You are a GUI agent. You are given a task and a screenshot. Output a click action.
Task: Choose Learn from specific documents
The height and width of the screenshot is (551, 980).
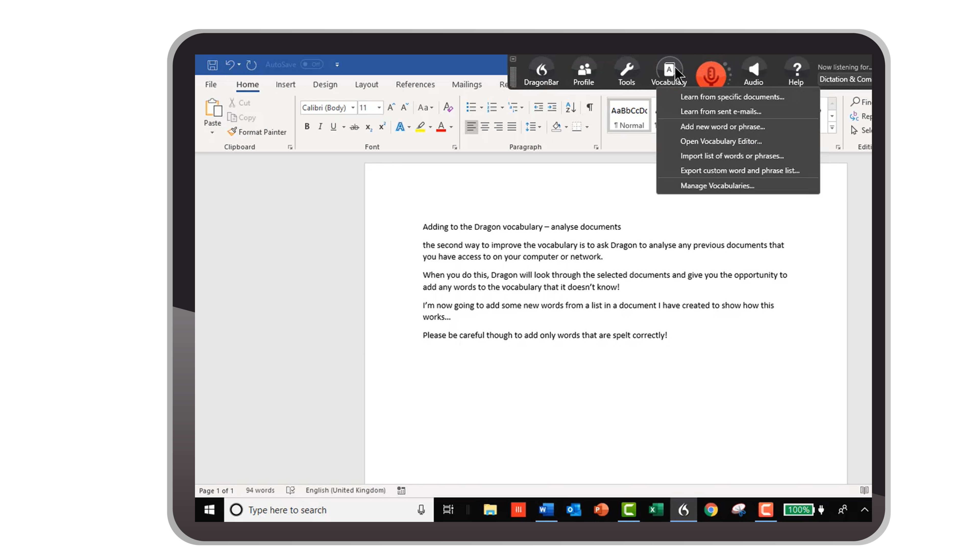pyautogui.click(x=732, y=97)
